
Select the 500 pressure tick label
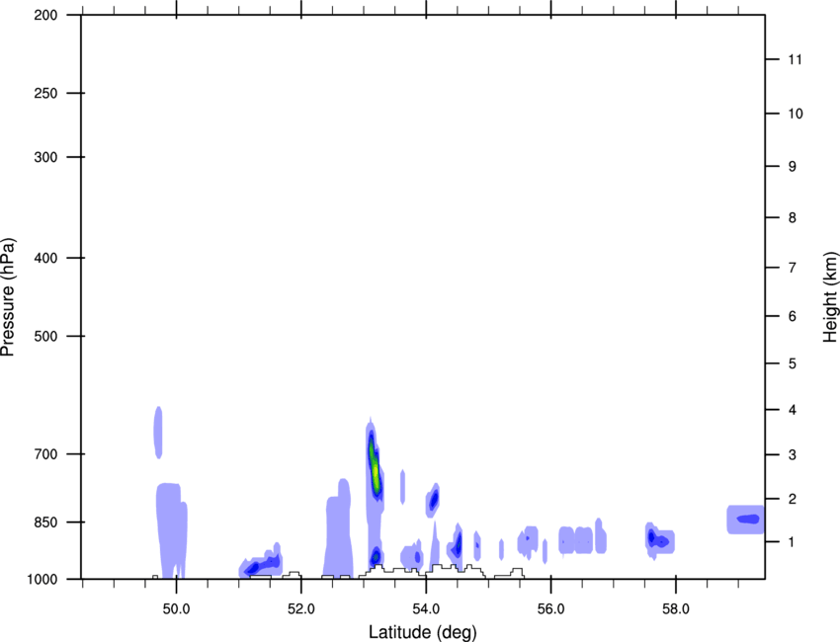pos(45,336)
